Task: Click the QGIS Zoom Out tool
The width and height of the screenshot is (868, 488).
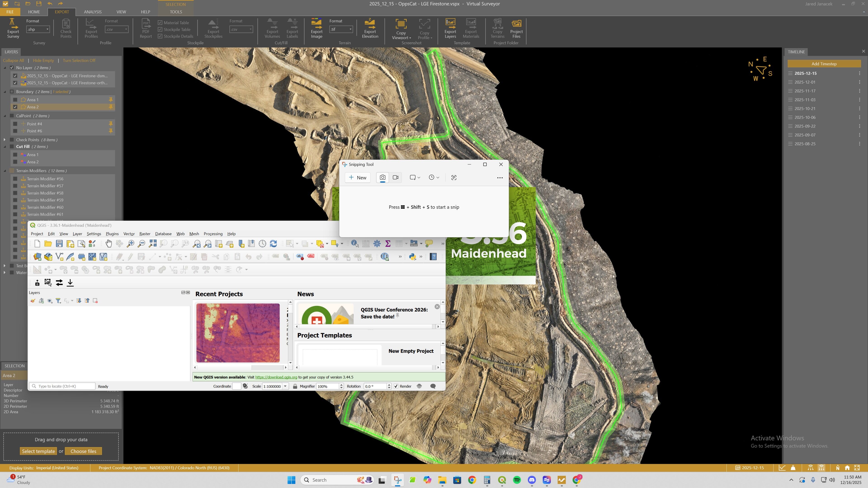Action: (142, 244)
